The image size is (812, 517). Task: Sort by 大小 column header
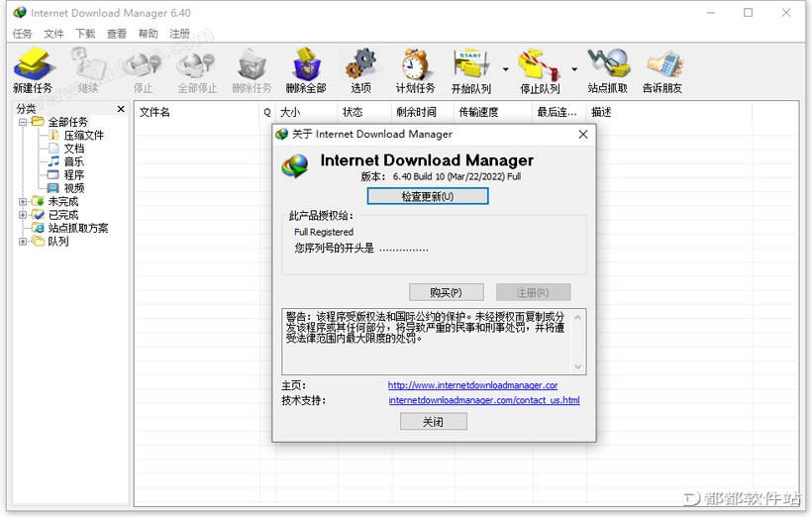(307, 113)
